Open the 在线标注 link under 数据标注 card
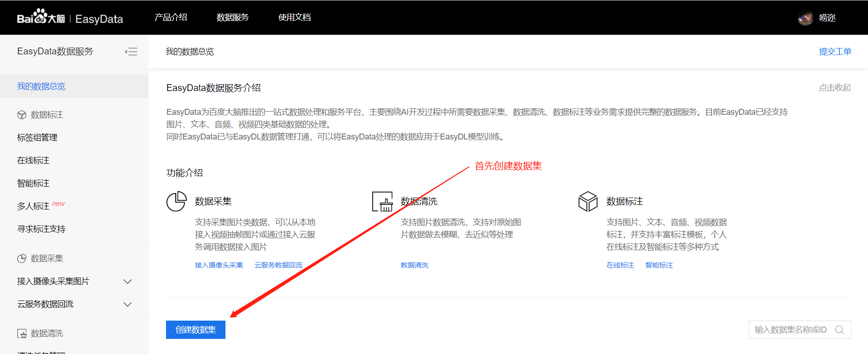Screen dimensions: 868x354 point(620,265)
